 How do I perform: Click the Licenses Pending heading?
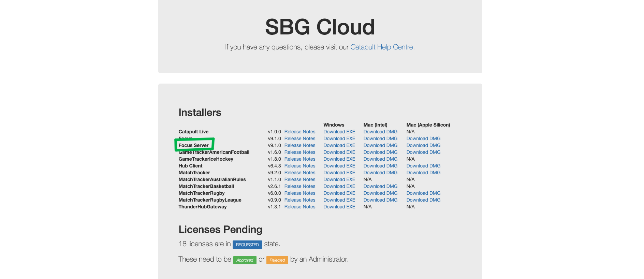point(220,230)
